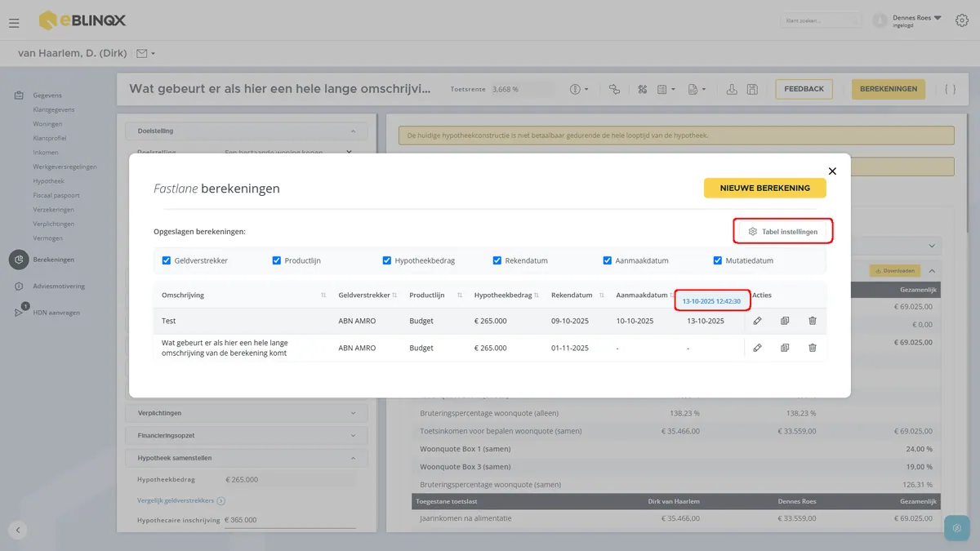Open the HDN aanvragen send icon
The image size is (980, 551).
pos(19,312)
